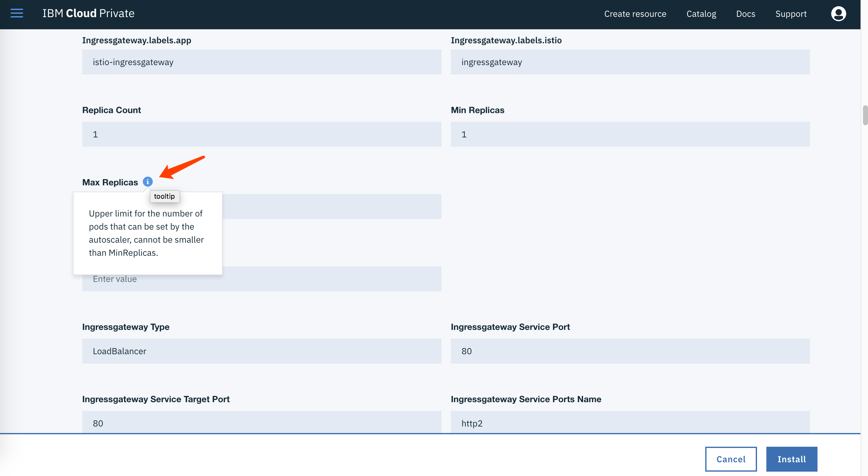The height and width of the screenshot is (476, 868).
Task: Select the Ingressgateway Service Target Port field
Action: 262,423
